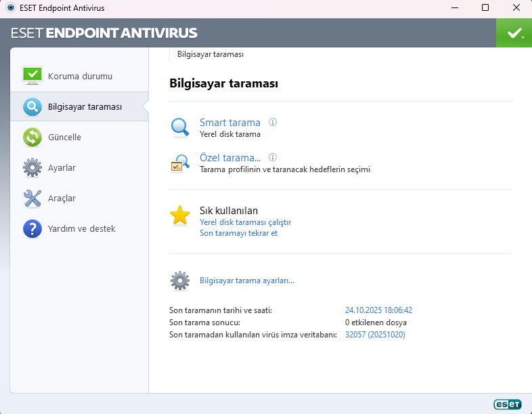This screenshot has height=414, width=532.
Task: Click the Araçlar wrench tools icon
Action: 32,198
